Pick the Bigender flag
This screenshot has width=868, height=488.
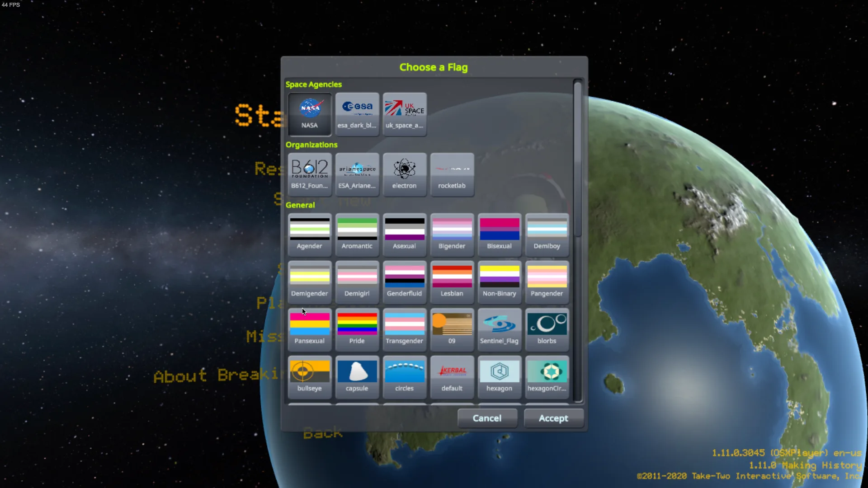452,235
